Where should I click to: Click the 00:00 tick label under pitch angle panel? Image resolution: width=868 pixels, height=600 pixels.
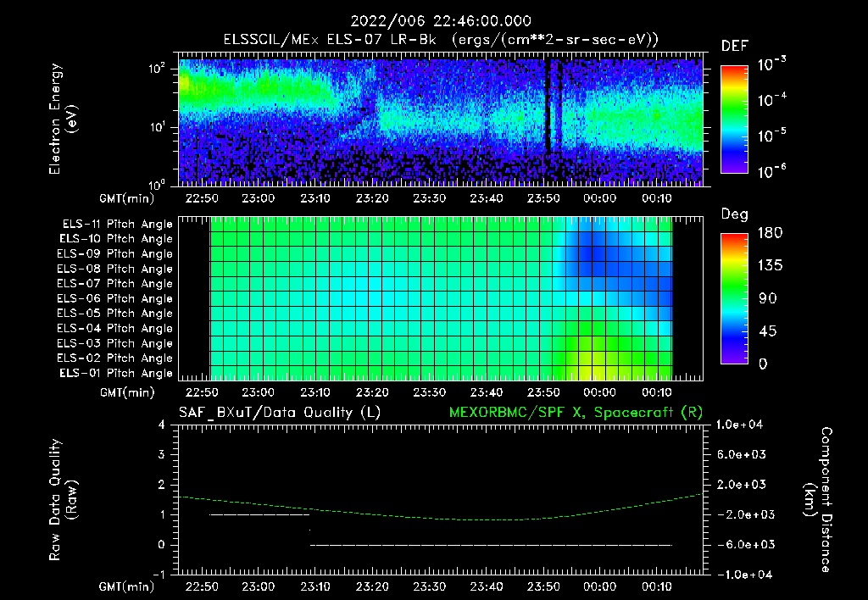599,392
